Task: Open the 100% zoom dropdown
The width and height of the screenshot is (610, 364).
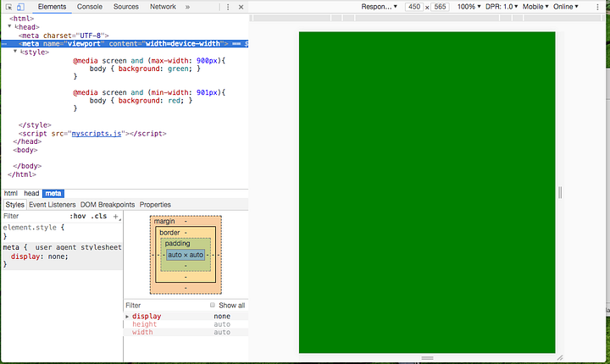Action: 469,7
